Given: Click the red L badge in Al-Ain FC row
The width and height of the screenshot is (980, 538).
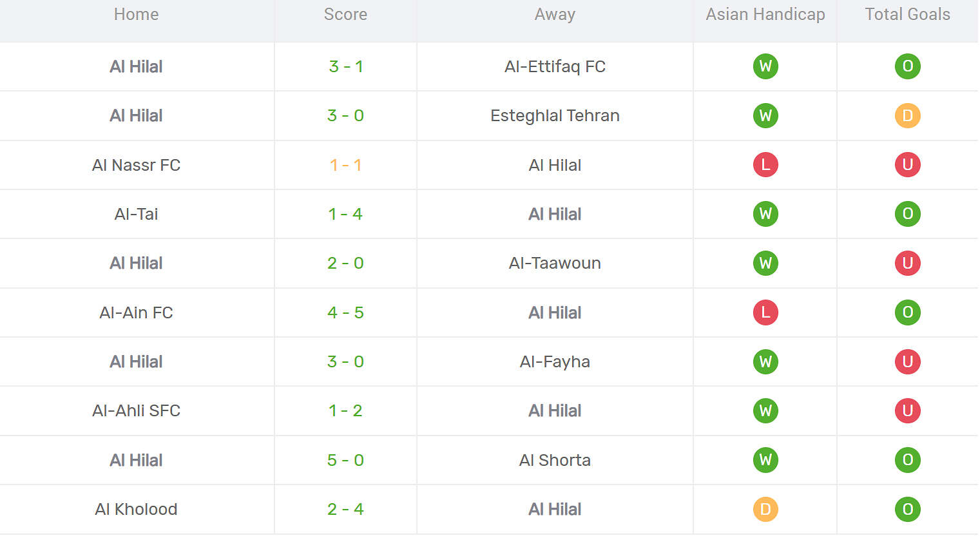Looking at the screenshot, I should point(765,312).
